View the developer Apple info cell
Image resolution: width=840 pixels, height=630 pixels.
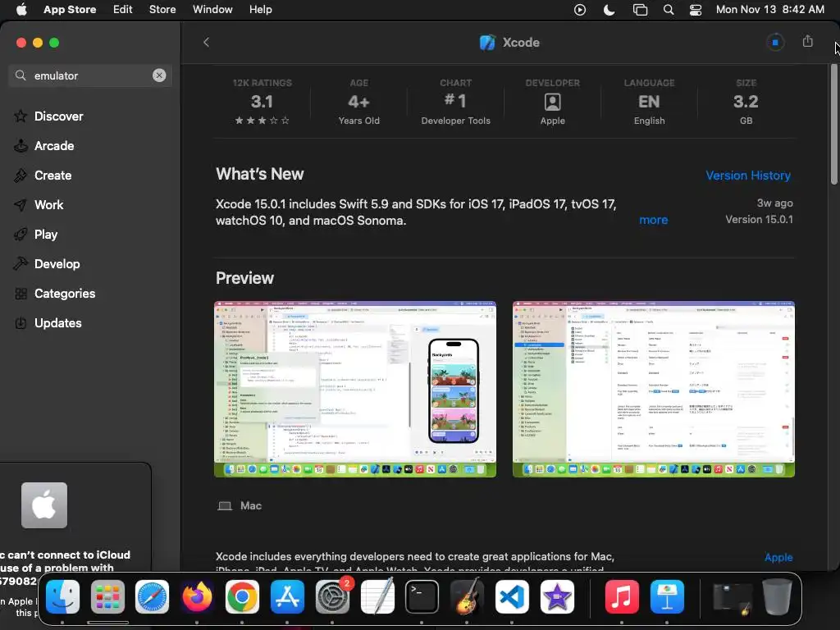point(552,102)
